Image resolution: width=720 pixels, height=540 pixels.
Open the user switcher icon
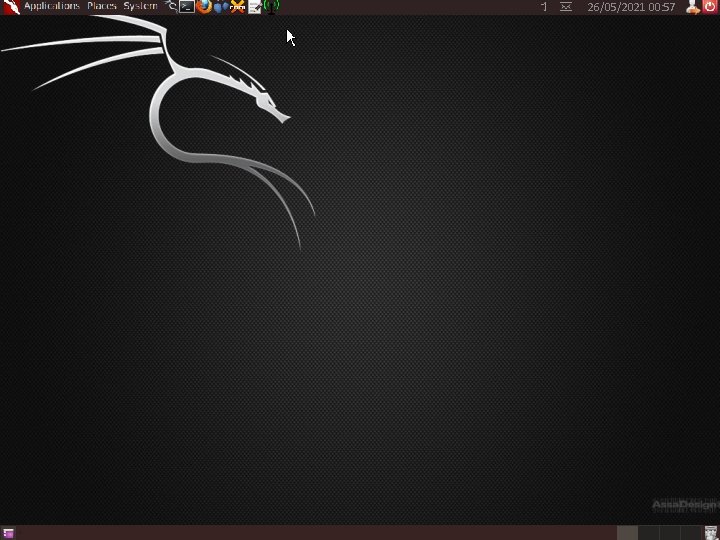(x=693, y=6)
